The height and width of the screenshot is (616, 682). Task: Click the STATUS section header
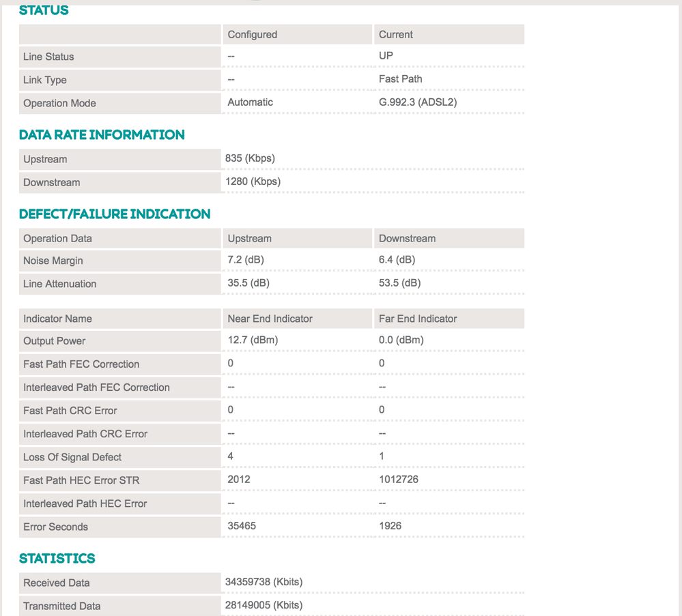tap(43, 10)
